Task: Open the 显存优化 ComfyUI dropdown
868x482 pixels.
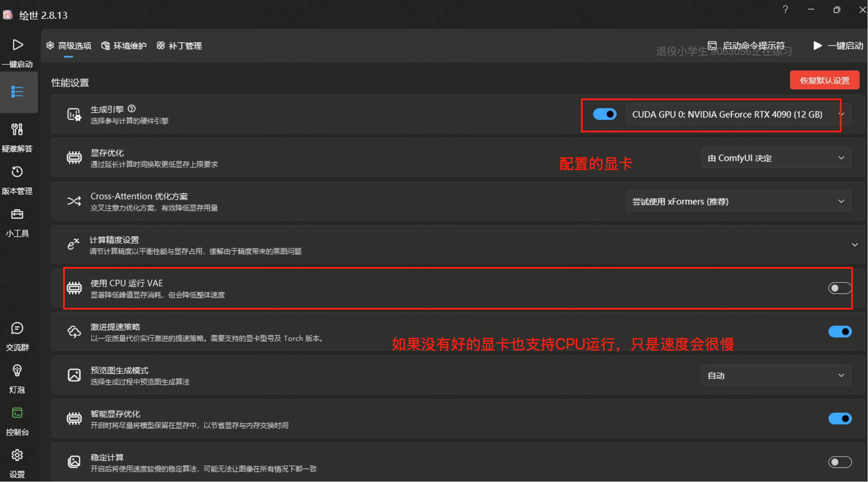Action: 776,158
